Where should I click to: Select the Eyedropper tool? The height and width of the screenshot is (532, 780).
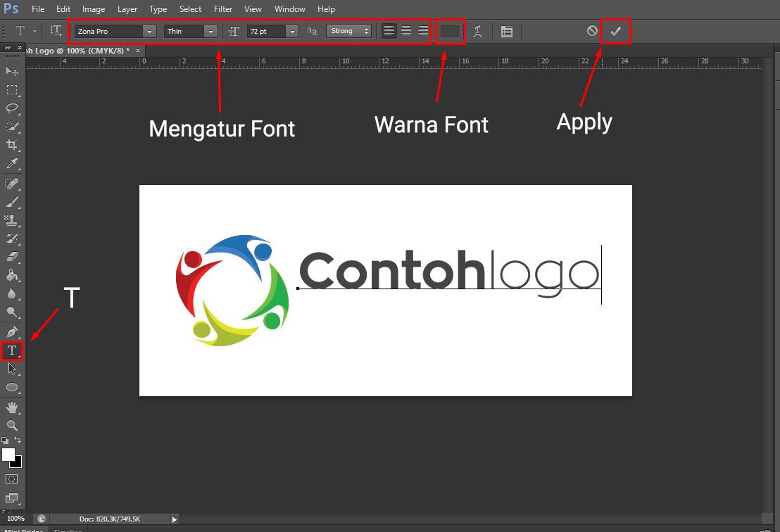11,164
